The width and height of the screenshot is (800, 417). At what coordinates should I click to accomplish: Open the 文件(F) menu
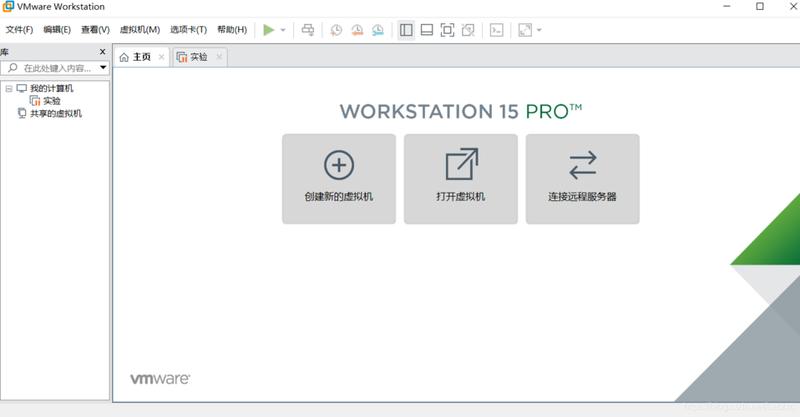[19, 30]
